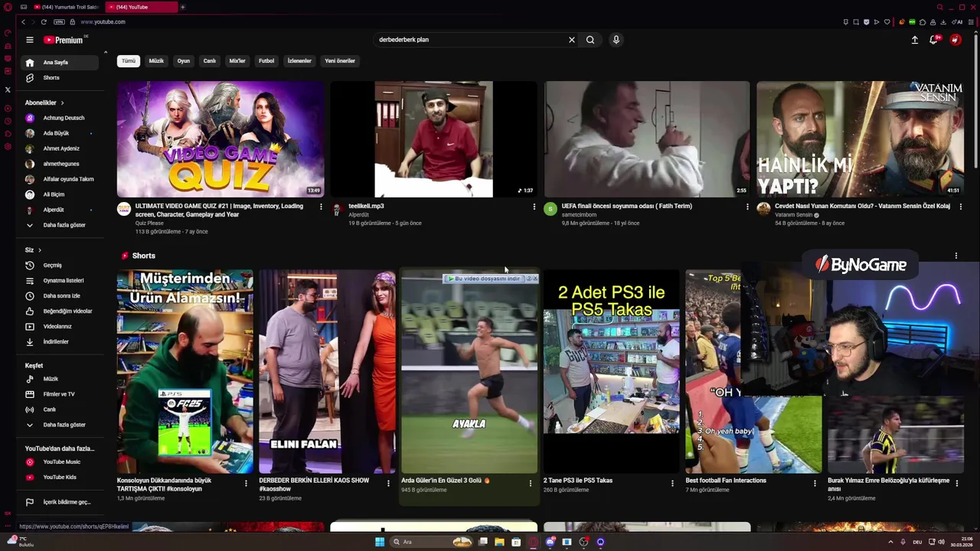Reload the page with browser refresh icon
This screenshot has width=980, height=551.
click(44, 21)
